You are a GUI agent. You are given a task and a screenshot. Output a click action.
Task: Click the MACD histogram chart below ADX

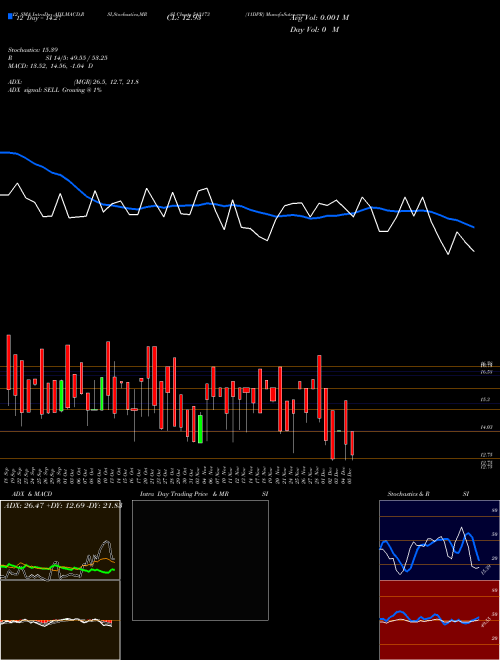tap(60, 620)
